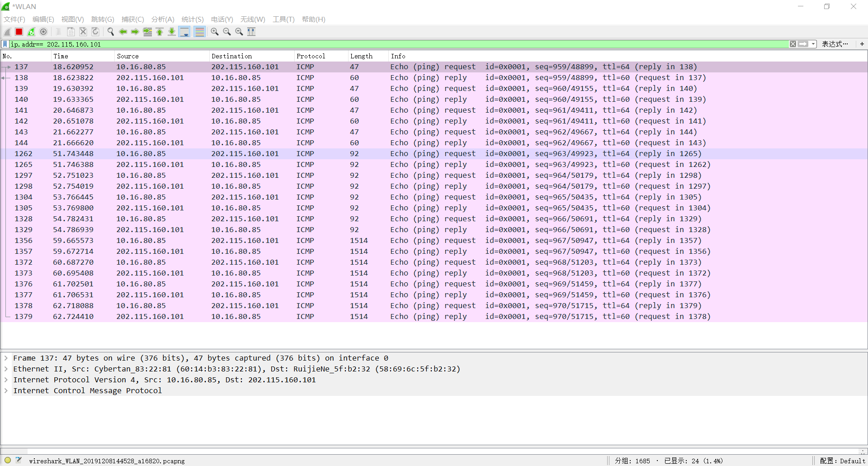Screen dimensions: 868x466
Task: Reload the capture file
Action: [x=95, y=32]
